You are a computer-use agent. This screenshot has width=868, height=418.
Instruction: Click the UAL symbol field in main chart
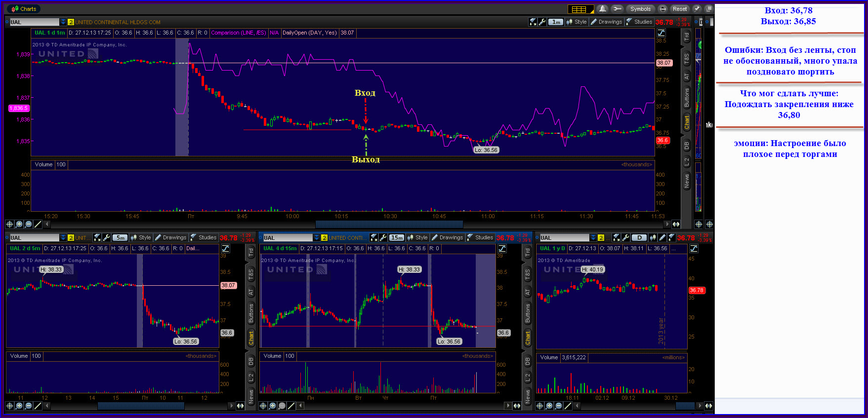click(35, 22)
